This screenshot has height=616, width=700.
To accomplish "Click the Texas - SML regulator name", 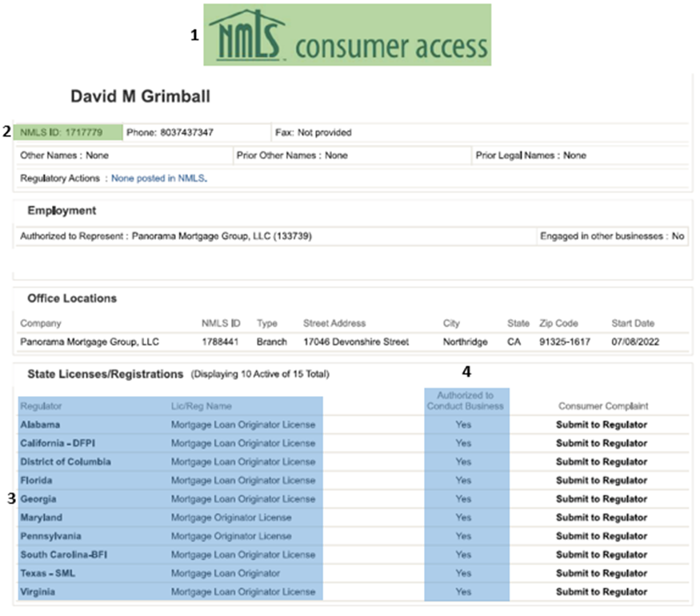I will pos(48,574).
